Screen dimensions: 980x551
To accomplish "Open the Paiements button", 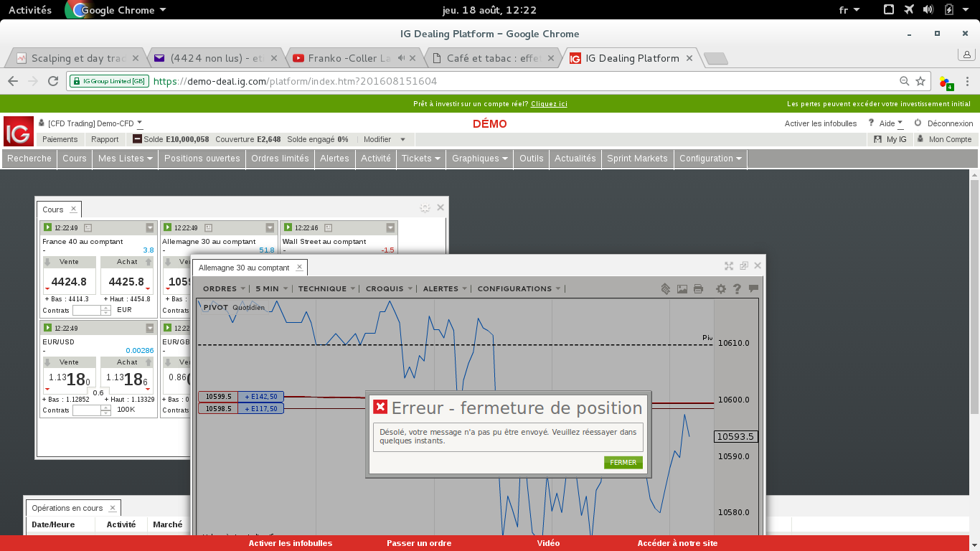I will (x=60, y=139).
